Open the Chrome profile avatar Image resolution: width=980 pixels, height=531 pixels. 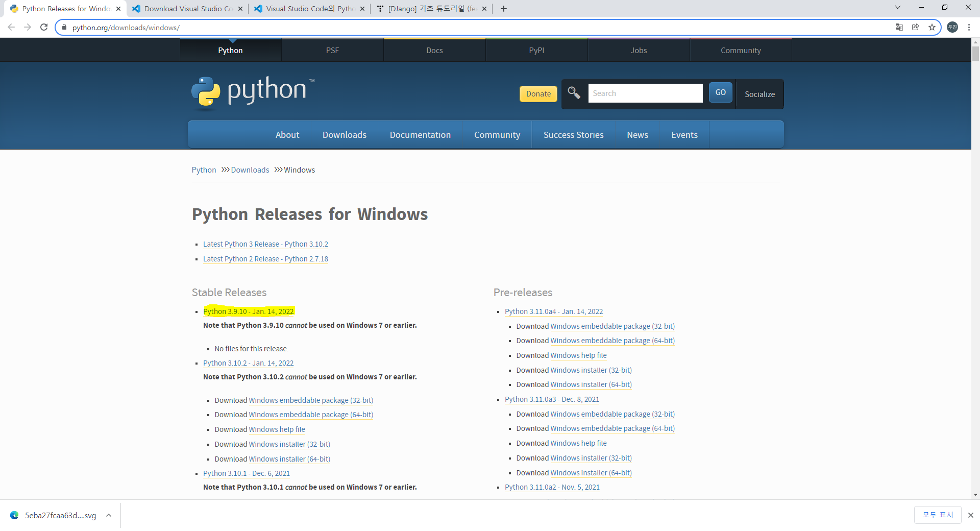tap(952, 27)
